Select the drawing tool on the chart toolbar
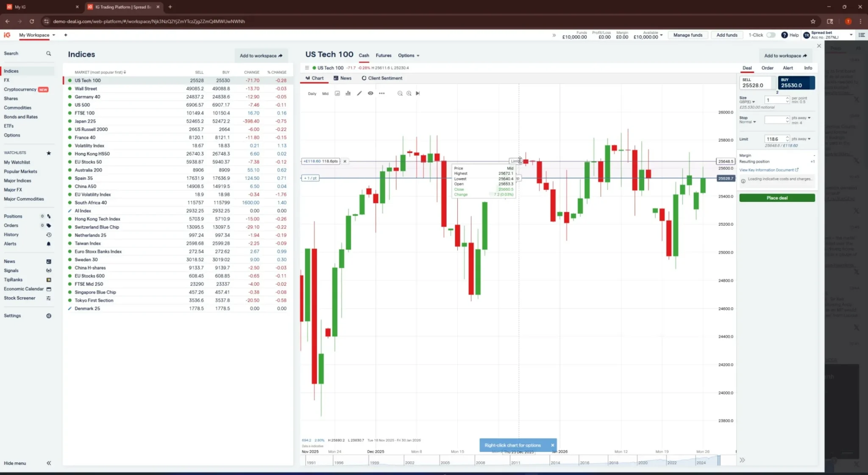The width and height of the screenshot is (868, 475). pyautogui.click(x=359, y=93)
